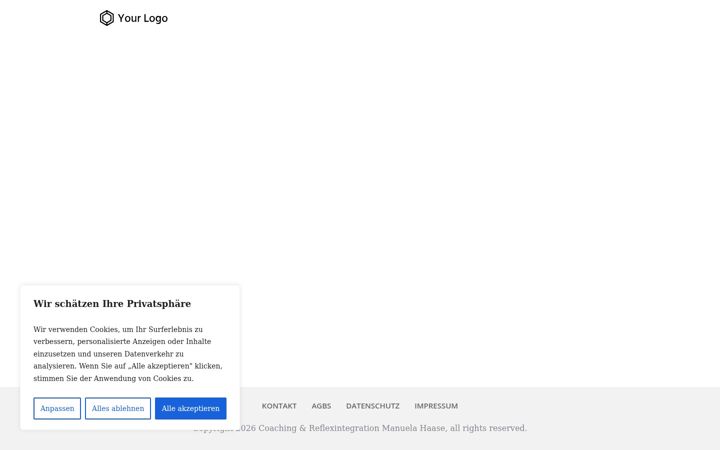Click the hexagon logo icon
720x450 pixels.
(x=107, y=18)
